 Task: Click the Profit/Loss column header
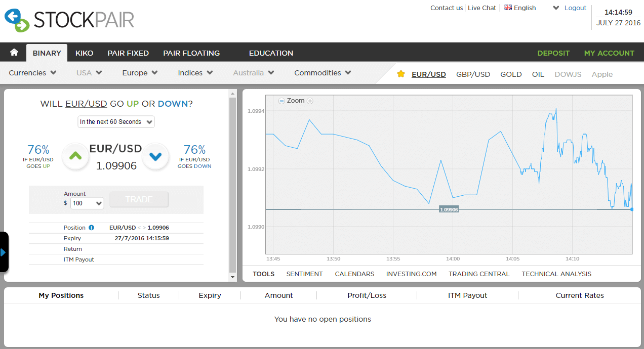click(367, 295)
